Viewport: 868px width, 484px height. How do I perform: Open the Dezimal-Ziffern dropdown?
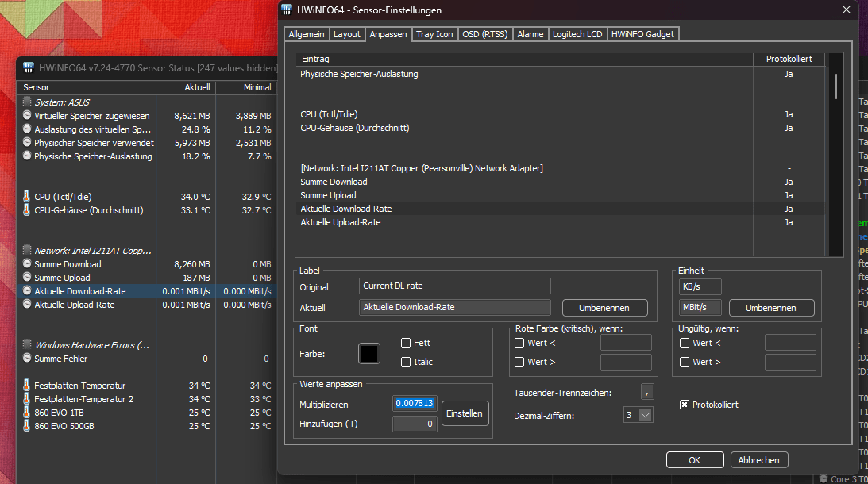tap(645, 415)
